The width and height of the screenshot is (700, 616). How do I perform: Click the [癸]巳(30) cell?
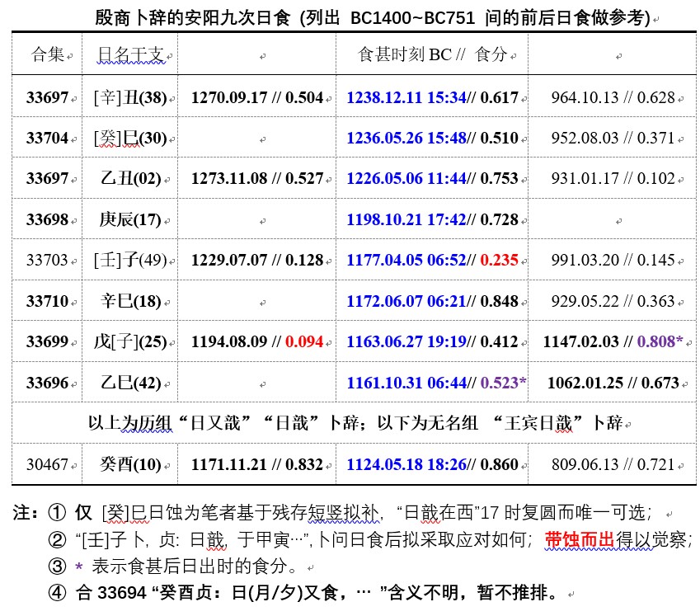(130, 138)
